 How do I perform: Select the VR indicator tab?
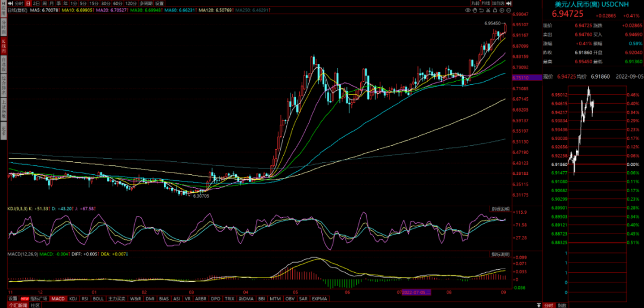click(188, 298)
